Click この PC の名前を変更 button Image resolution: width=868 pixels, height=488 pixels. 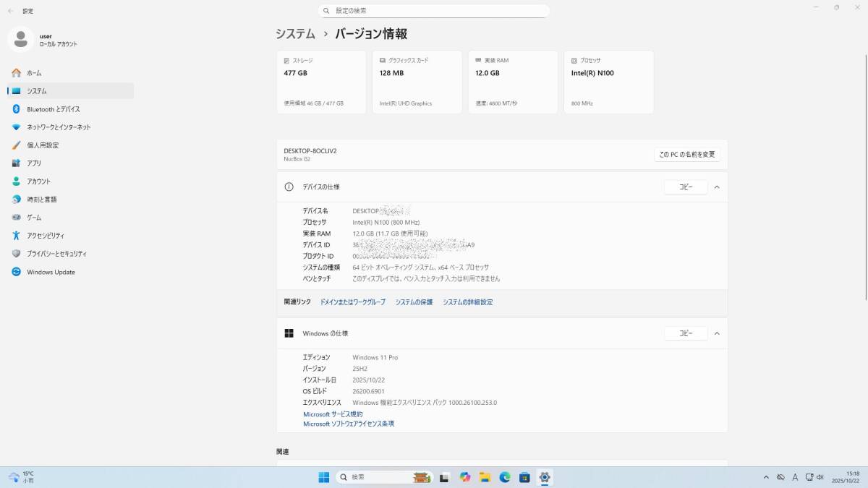(x=686, y=155)
